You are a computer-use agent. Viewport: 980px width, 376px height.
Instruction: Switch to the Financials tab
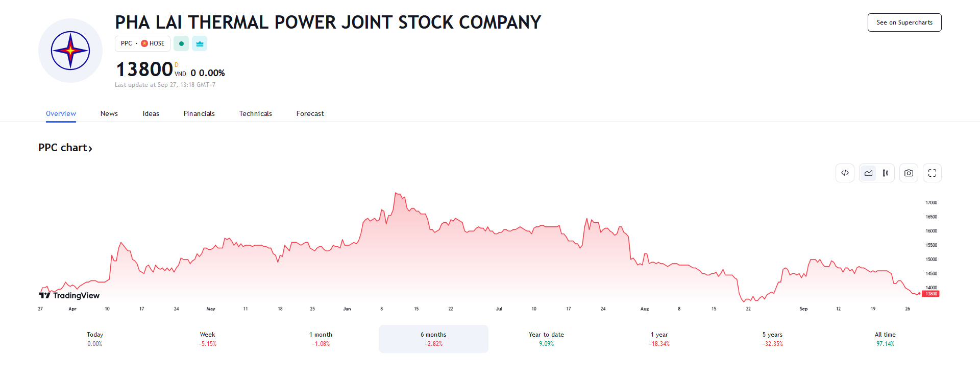pyautogui.click(x=199, y=113)
